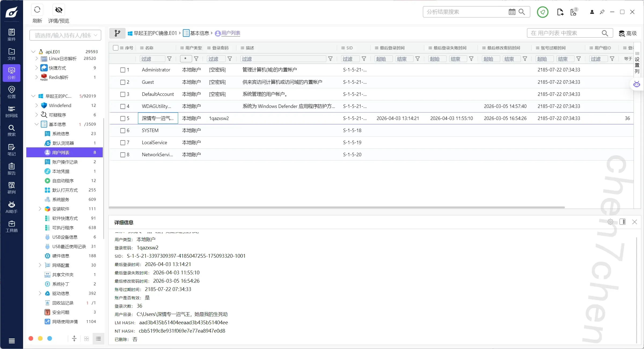Viewport: 644px width, 349px height.
Task: Check the Administrator row checkbox
Action: click(x=123, y=70)
